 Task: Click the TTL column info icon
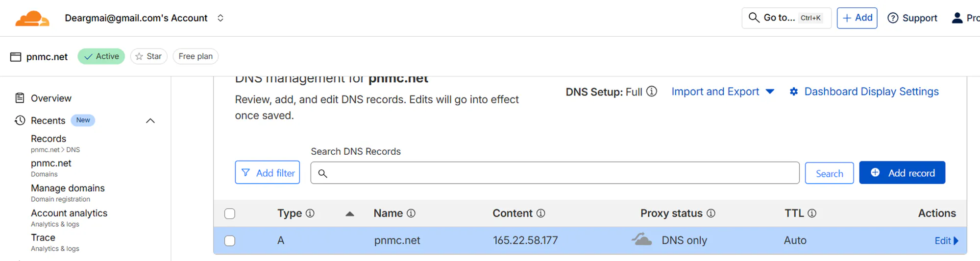tap(812, 214)
